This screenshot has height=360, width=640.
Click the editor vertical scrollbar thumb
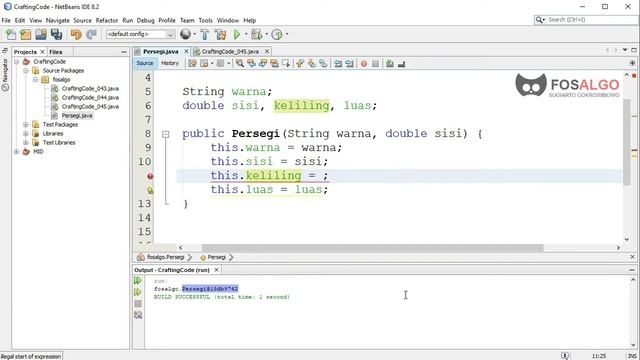coord(627,142)
